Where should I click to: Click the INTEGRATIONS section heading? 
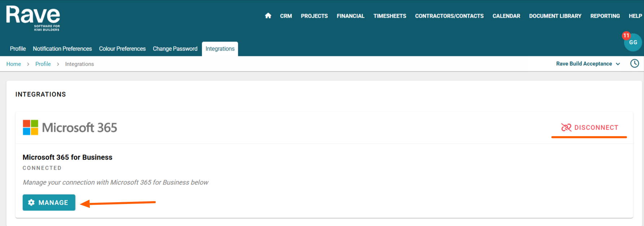tap(41, 94)
